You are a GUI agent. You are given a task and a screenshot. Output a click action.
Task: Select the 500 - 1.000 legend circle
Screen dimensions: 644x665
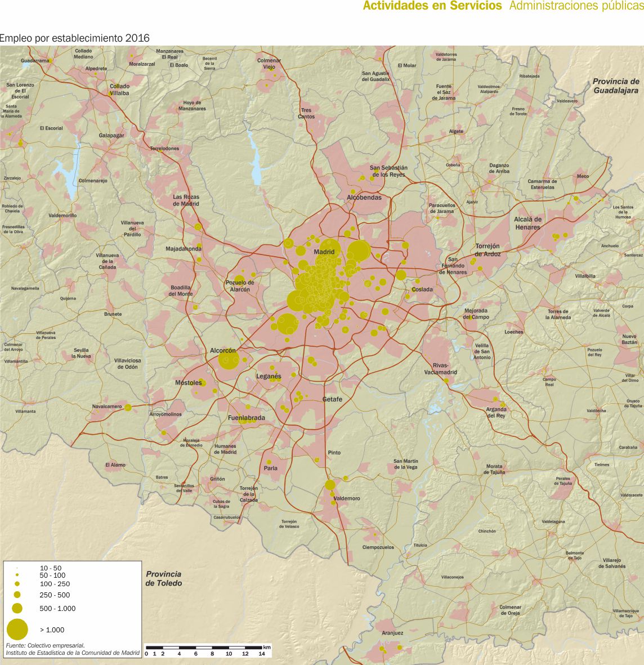point(17,608)
